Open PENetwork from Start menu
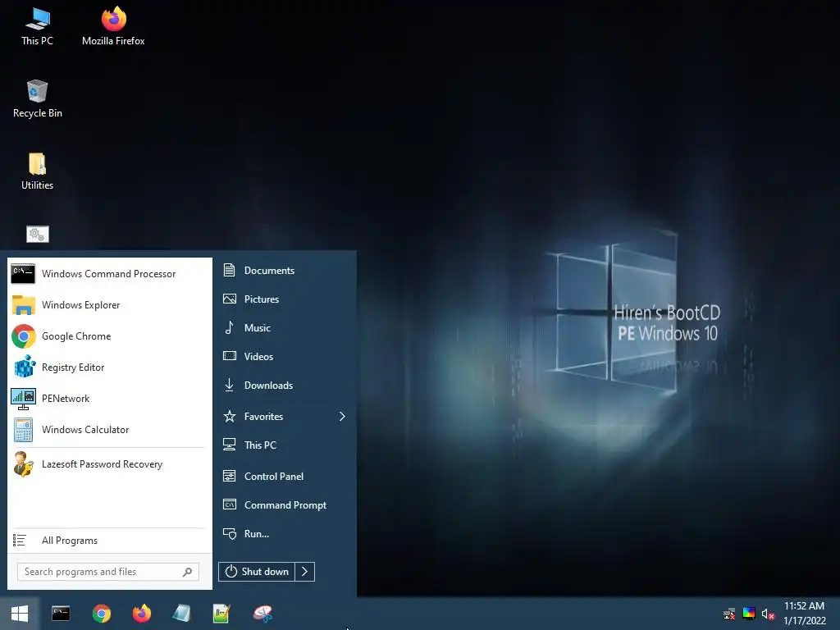The width and height of the screenshot is (840, 630). coord(109,398)
